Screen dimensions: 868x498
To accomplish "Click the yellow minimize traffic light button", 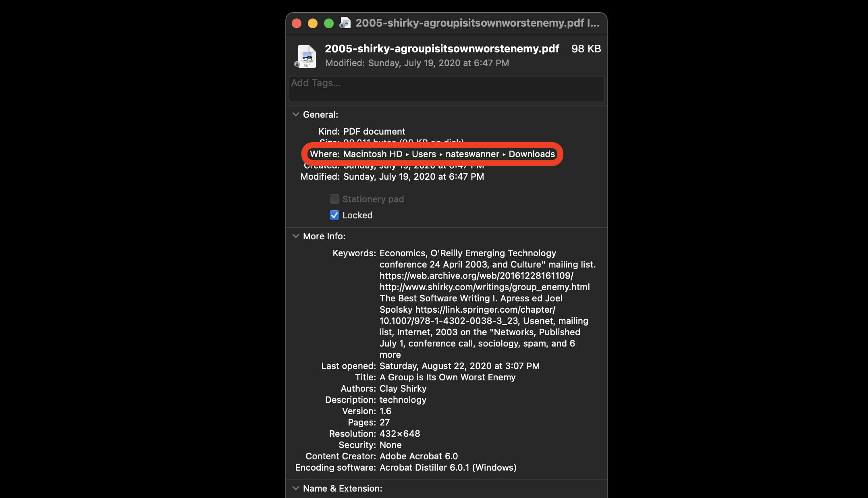I will (x=313, y=23).
